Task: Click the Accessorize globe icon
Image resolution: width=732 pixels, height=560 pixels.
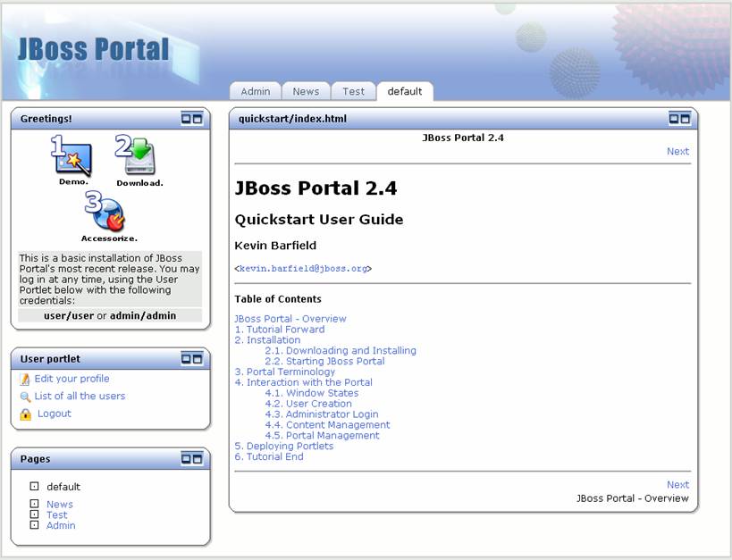Action: (x=106, y=212)
